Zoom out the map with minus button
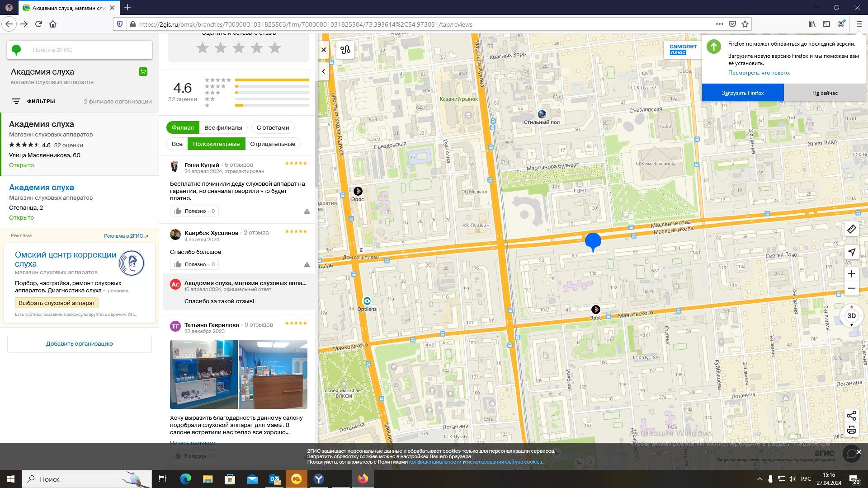Image resolution: width=868 pixels, height=488 pixels. [x=851, y=288]
